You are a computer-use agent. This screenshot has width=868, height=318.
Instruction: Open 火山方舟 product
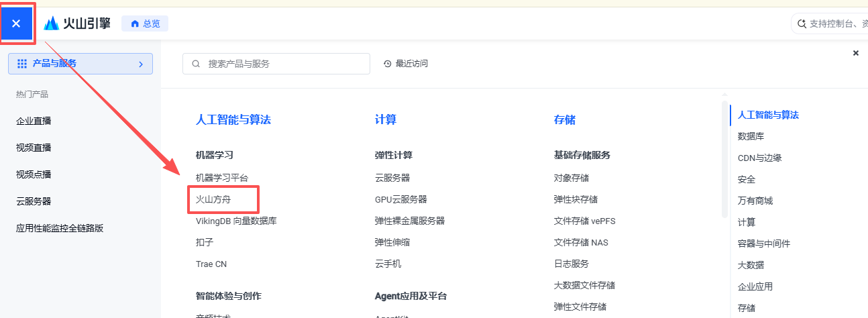pyautogui.click(x=213, y=199)
